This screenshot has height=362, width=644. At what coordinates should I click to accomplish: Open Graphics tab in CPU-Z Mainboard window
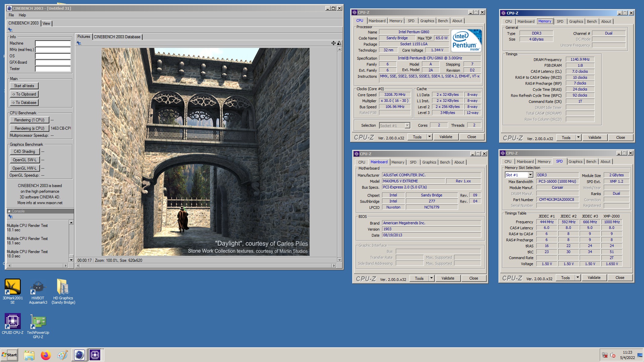(x=429, y=162)
